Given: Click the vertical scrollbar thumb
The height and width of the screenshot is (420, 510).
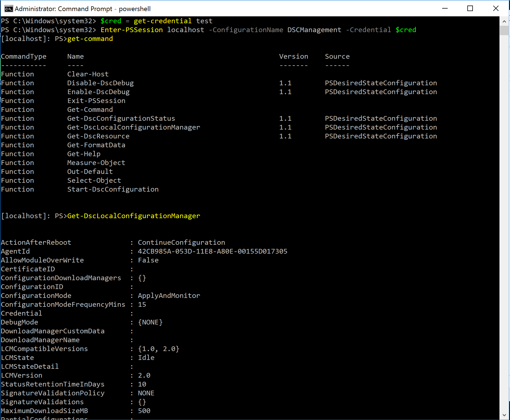Looking at the screenshot, I should click(x=504, y=30).
